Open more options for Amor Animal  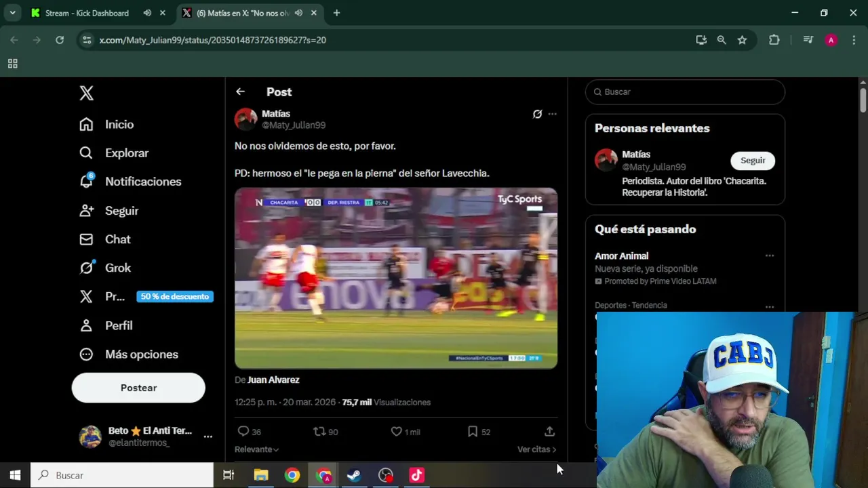[770, 256]
